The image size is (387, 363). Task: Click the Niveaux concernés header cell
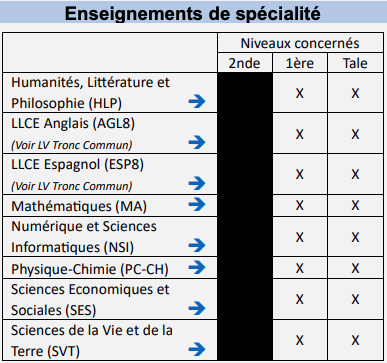[300, 43]
